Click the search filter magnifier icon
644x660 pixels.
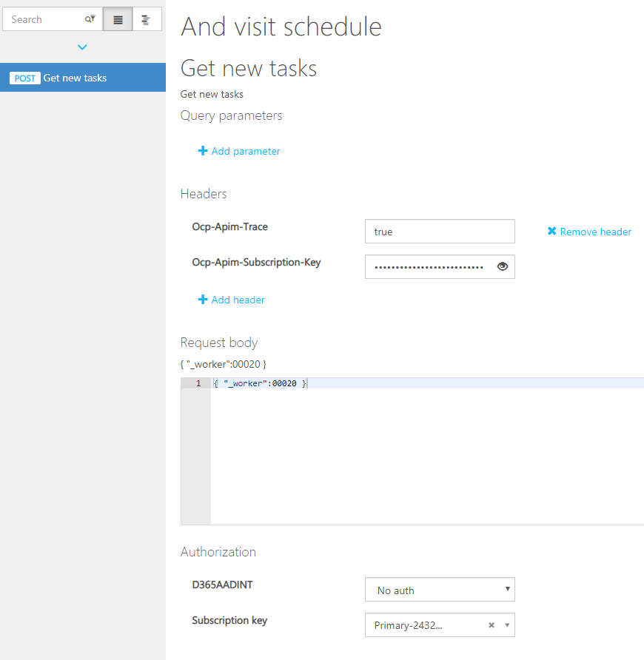coord(90,20)
